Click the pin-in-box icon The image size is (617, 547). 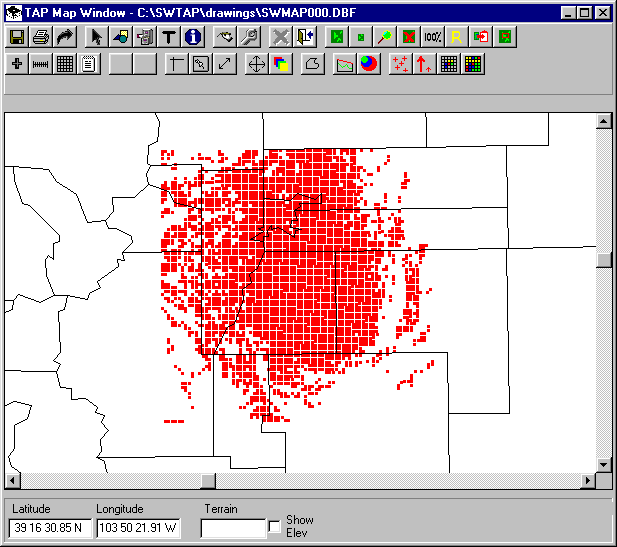click(200, 64)
